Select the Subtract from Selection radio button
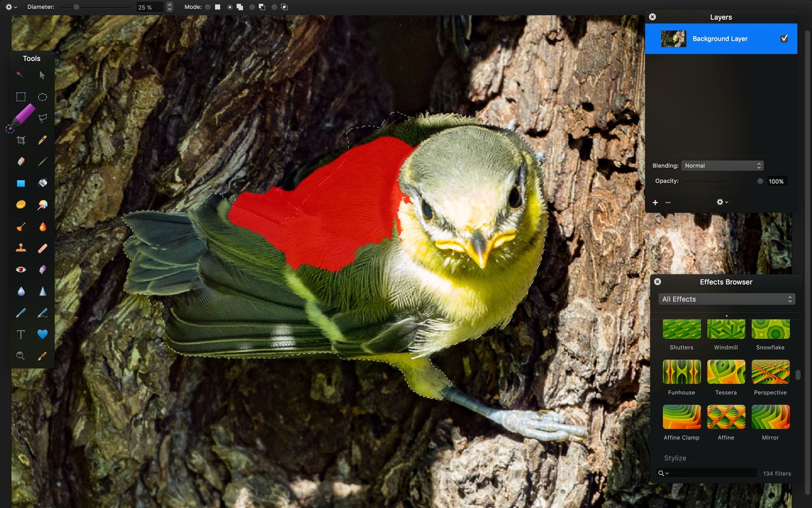 tap(252, 7)
